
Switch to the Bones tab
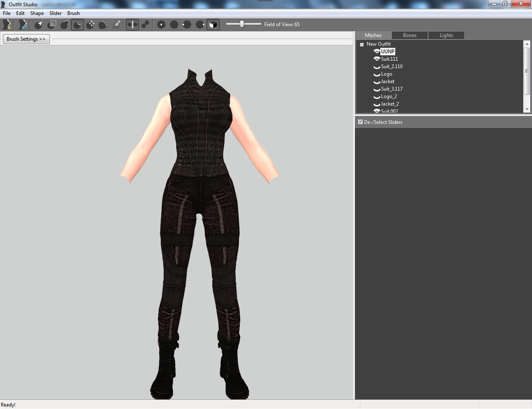pyautogui.click(x=409, y=35)
